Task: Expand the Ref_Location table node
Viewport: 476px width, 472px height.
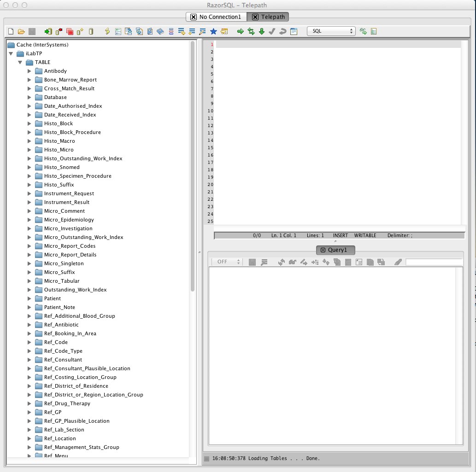Action: coord(29,439)
